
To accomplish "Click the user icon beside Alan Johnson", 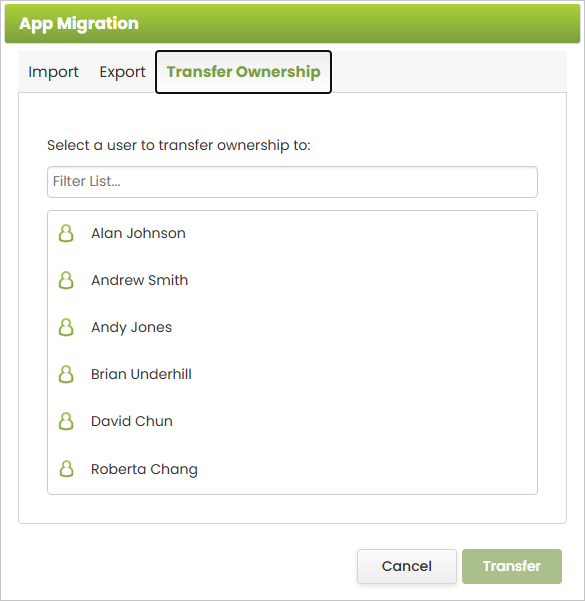I will point(66,233).
